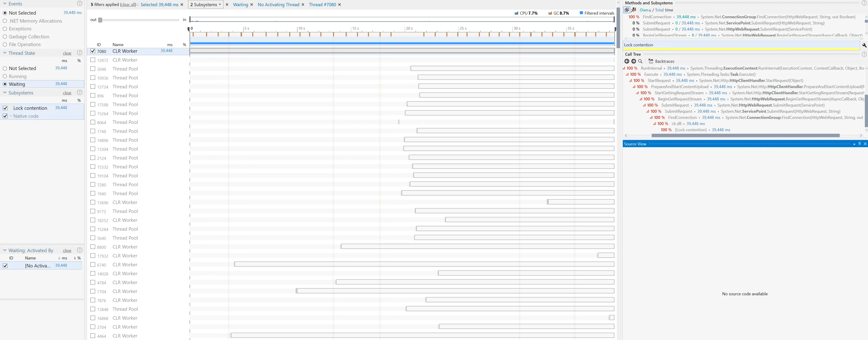The height and width of the screenshot is (340, 868).
Task: Click the timeline zoom slider handle
Action: tap(100, 20)
